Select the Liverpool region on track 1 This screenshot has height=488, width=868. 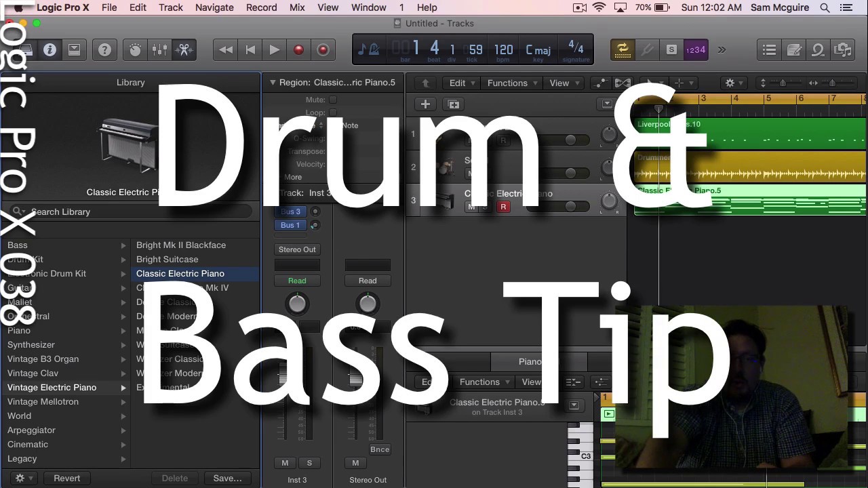[x=750, y=133]
